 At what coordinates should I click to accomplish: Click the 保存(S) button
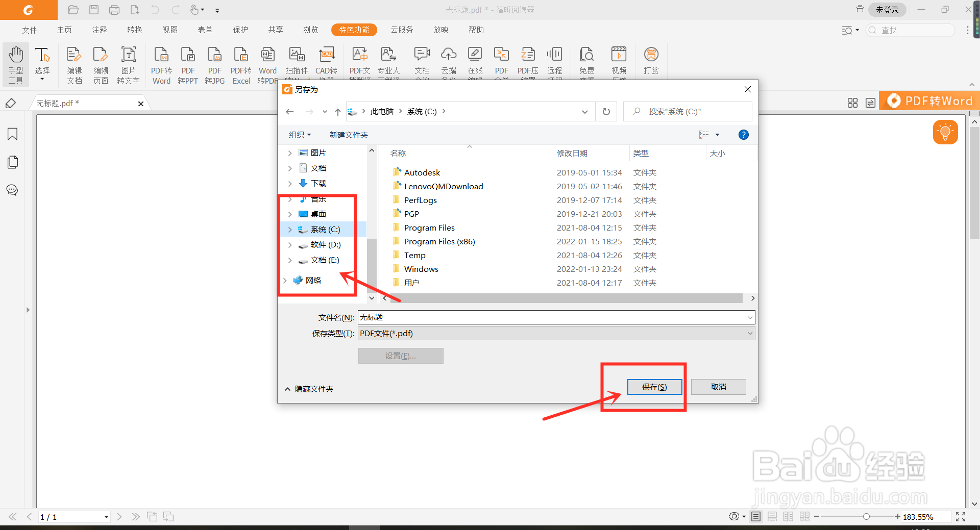click(654, 387)
